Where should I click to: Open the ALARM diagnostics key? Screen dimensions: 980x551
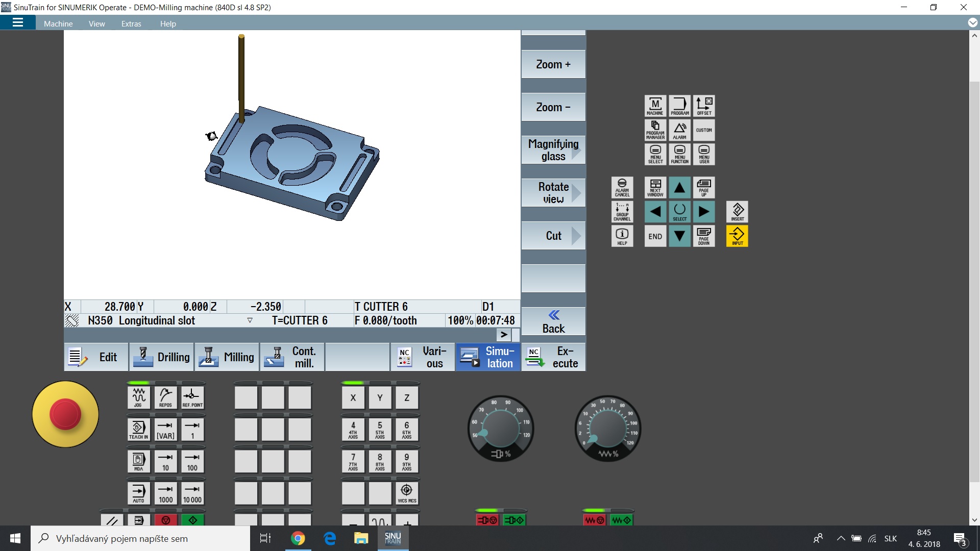click(679, 130)
